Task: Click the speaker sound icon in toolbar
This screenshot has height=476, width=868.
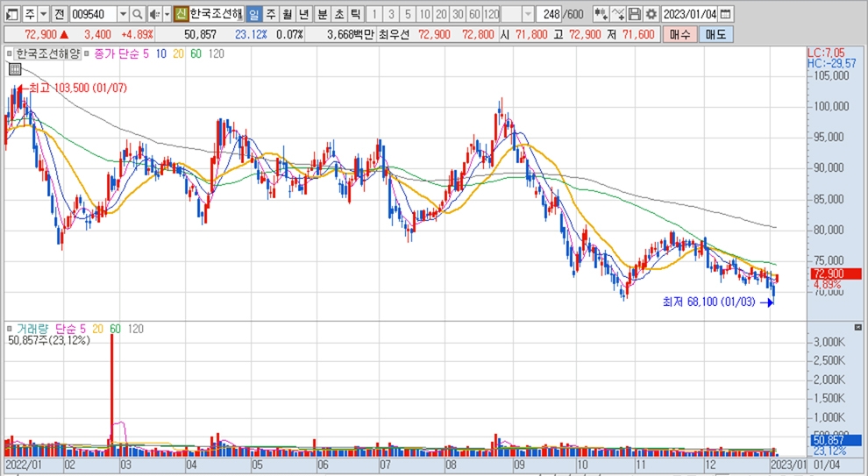Action: pyautogui.click(x=153, y=14)
